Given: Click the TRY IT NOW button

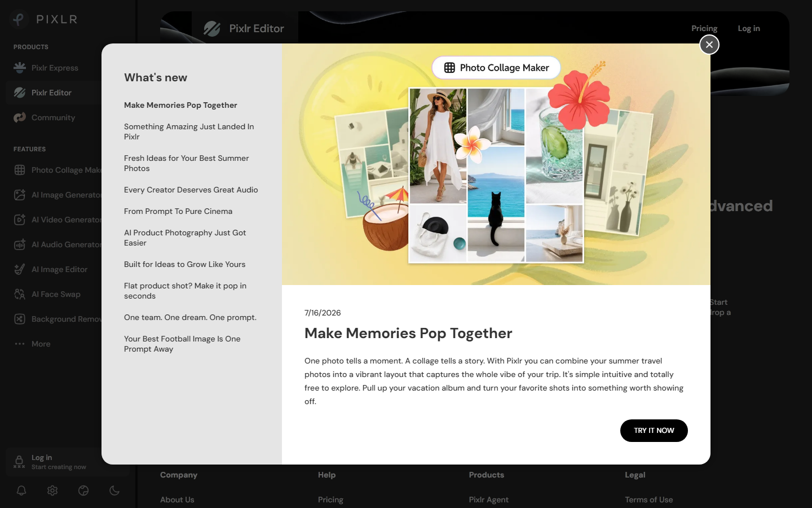Looking at the screenshot, I should (654, 431).
